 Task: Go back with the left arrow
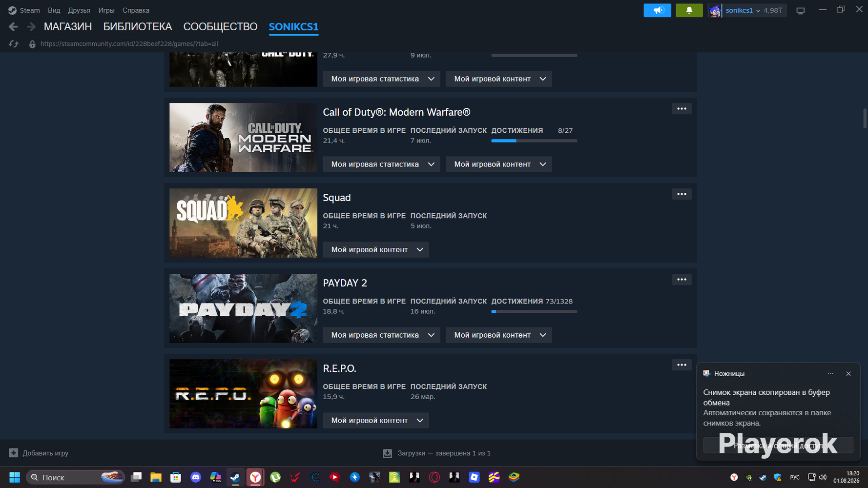(x=13, y=27)
